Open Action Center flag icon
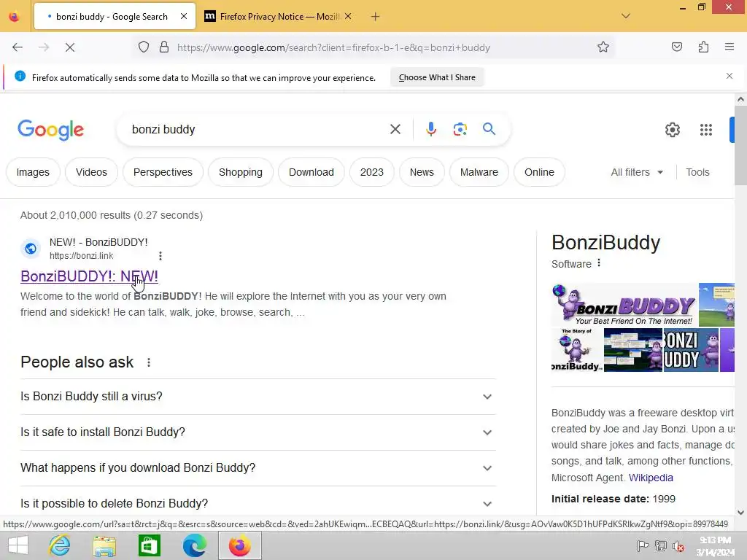This screenshot has height=560, width=747. click(x=643, y=546)
